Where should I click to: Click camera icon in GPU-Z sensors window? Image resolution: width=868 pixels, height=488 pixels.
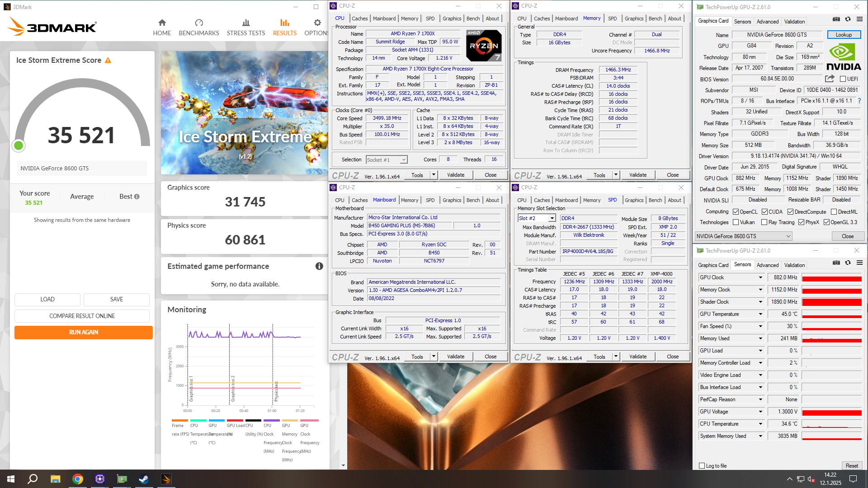point(836,263)
